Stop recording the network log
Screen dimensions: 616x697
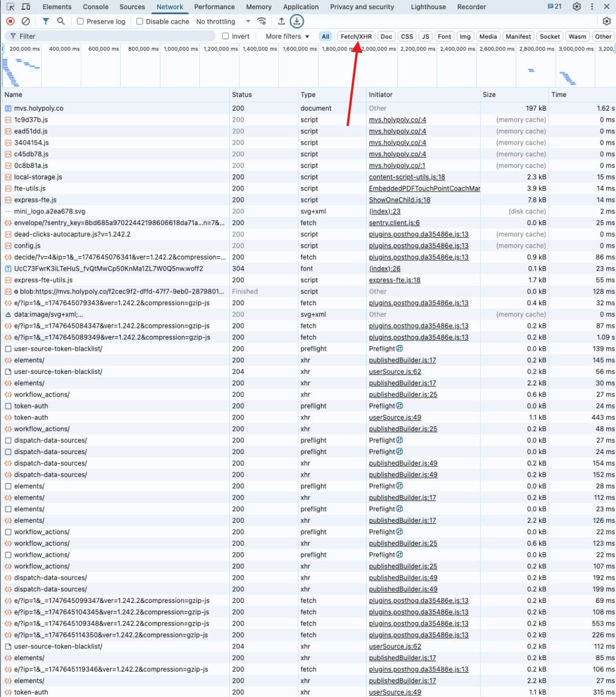[x=10, y=21]
